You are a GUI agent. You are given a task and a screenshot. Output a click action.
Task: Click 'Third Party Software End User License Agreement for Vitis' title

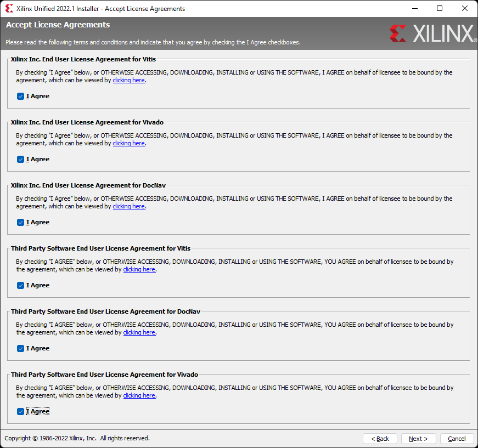100,248
